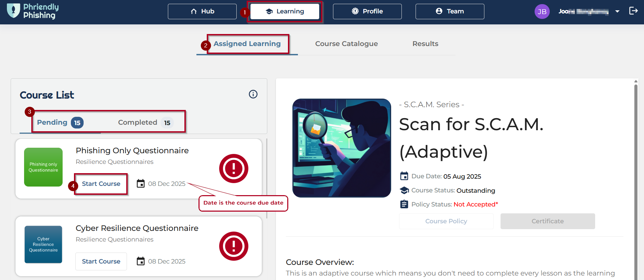Click the logout icon in header
Image resolution: width=644 pixels, height=280 pixels.
pyautogui.click(x=633, y=11)
